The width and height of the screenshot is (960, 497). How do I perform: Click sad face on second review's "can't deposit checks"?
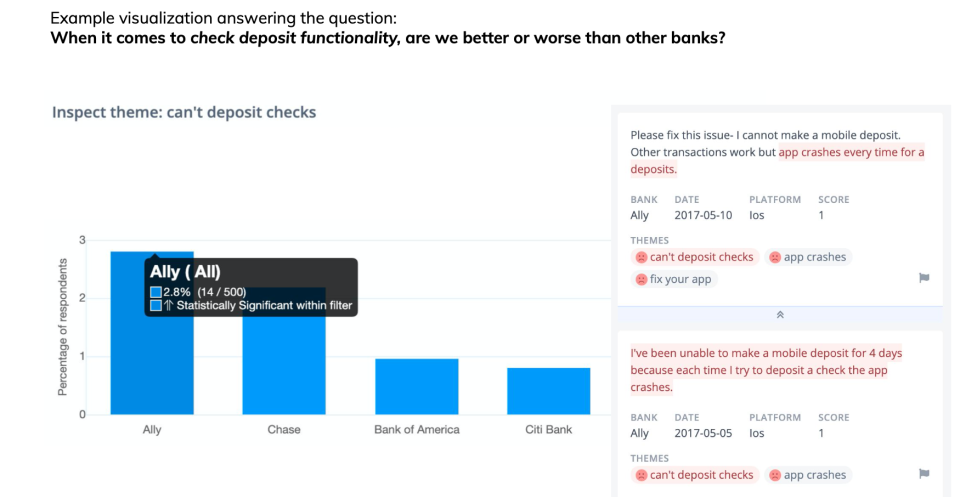tap(642, 475)
